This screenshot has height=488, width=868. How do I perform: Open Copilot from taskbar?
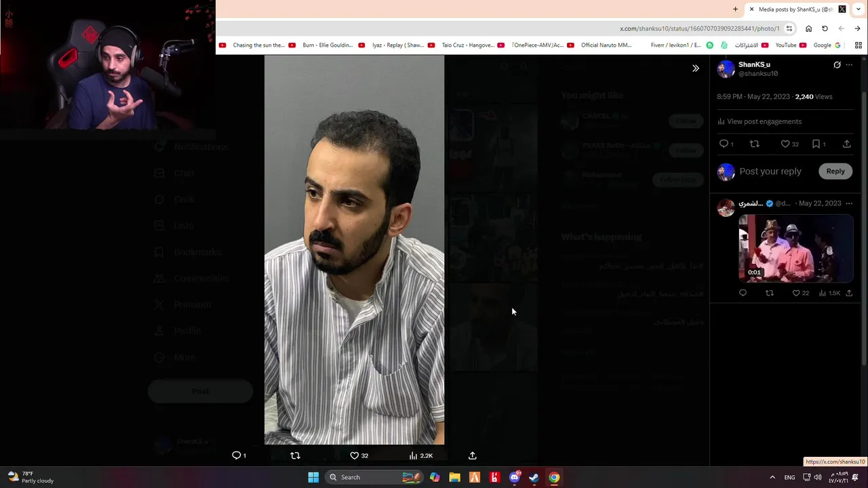[435, 477]
